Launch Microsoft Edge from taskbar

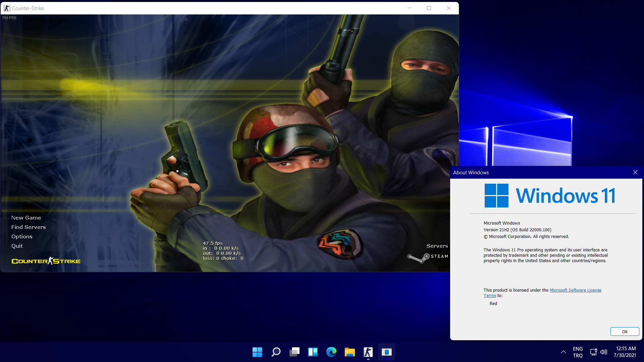pos(331,352)
